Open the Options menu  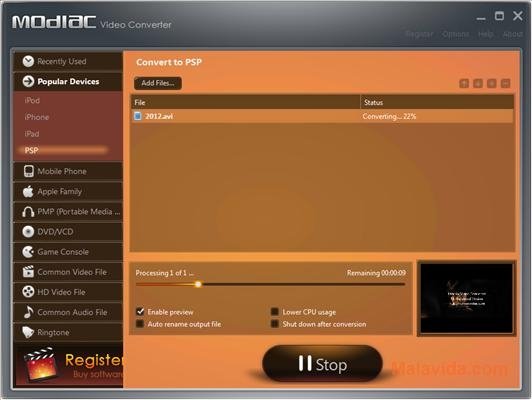[x=455, y=34]
